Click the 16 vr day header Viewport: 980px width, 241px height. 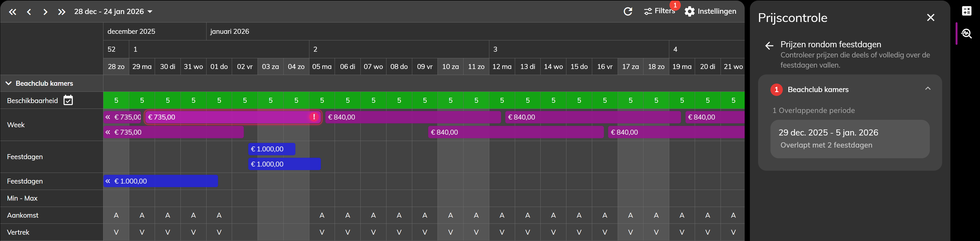point(605,67)
